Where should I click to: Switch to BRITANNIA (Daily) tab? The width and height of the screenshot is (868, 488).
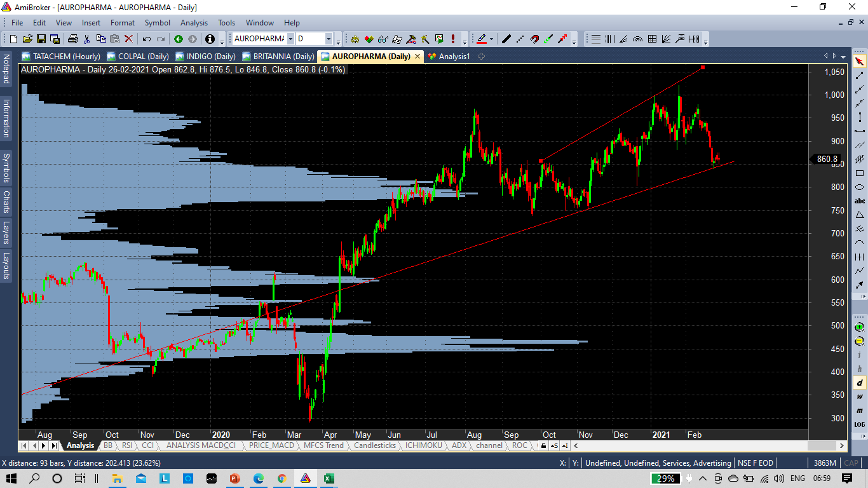[x=278, y=57]
